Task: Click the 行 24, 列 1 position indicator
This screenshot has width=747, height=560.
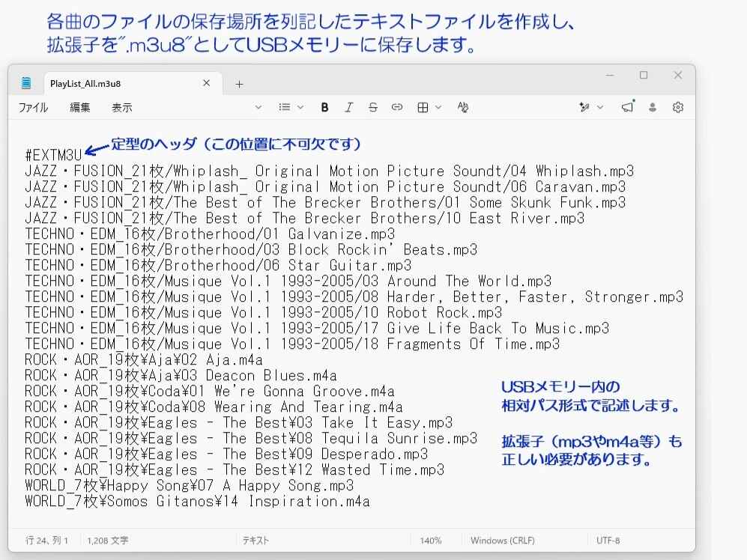Action: tap(46, 541)
